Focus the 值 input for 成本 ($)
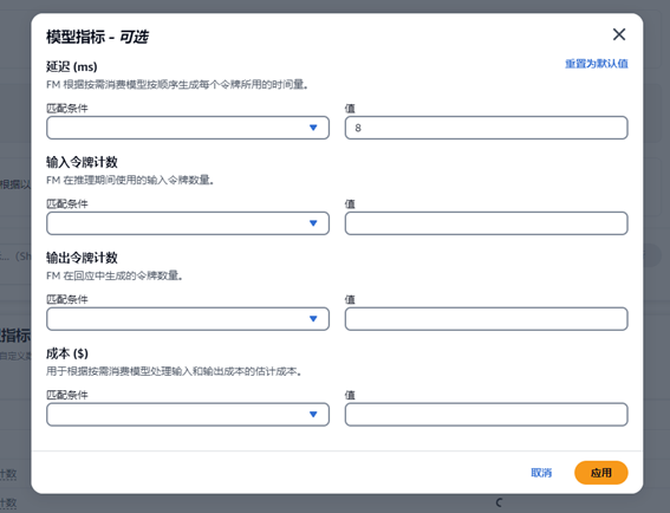 pos(486,414)
